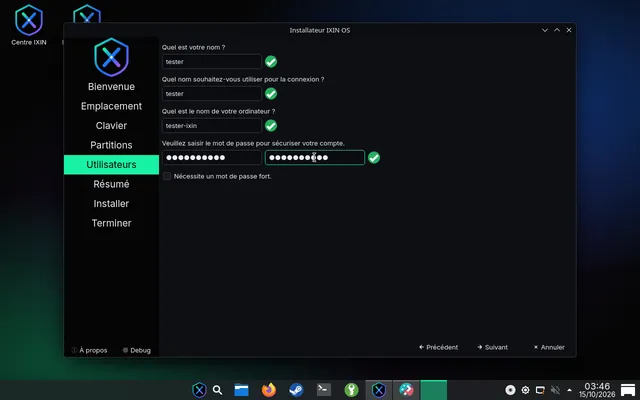Focus the login name input field

(212, 94)
